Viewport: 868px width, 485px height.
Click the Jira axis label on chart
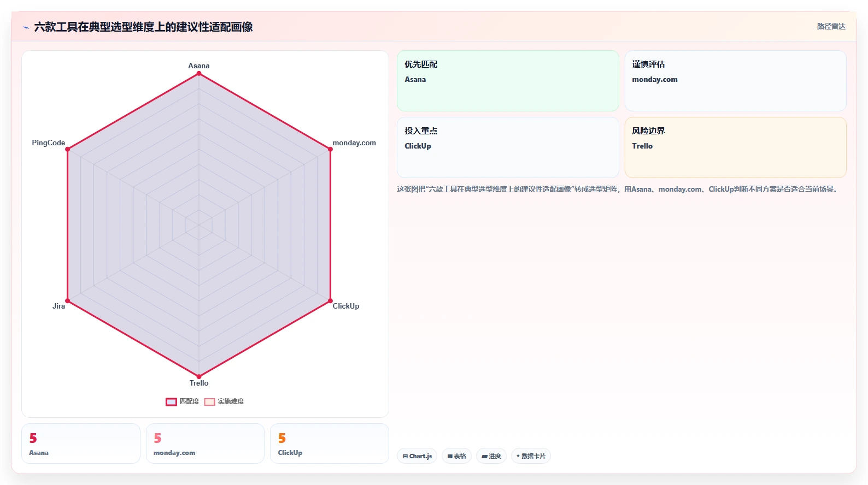[58, 306]
